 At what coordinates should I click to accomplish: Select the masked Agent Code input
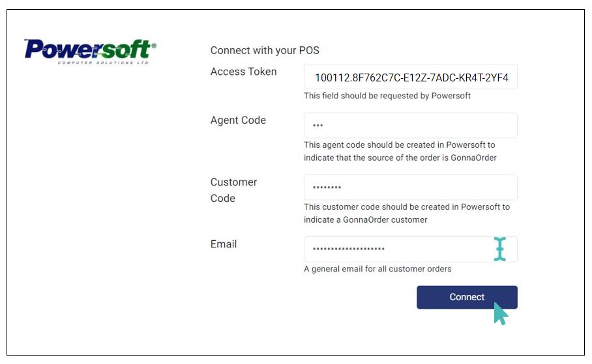(410, 125)
